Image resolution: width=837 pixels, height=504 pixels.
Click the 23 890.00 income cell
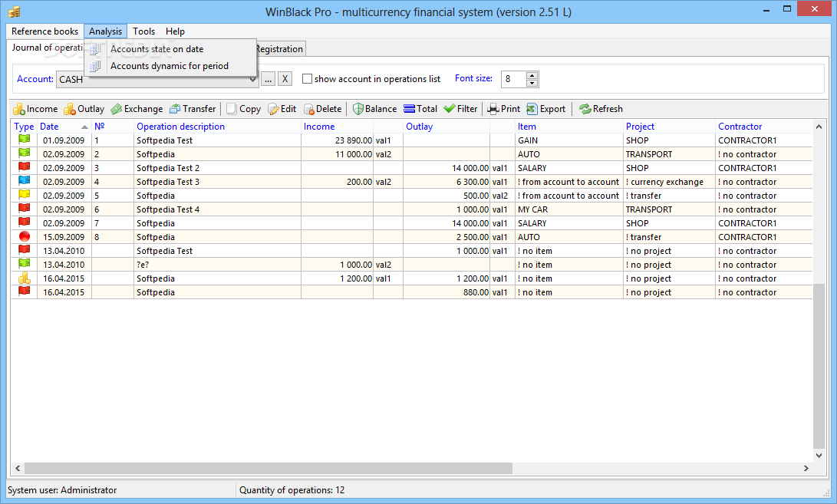tap(337, 140)
